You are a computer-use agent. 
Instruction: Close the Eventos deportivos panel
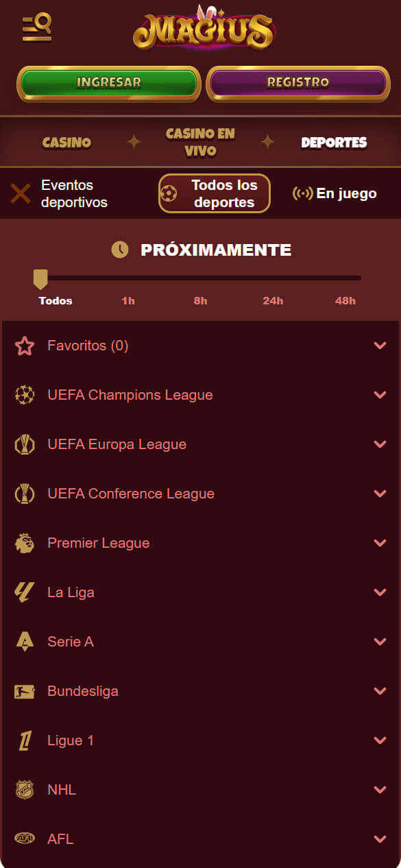tap(21, 194)
